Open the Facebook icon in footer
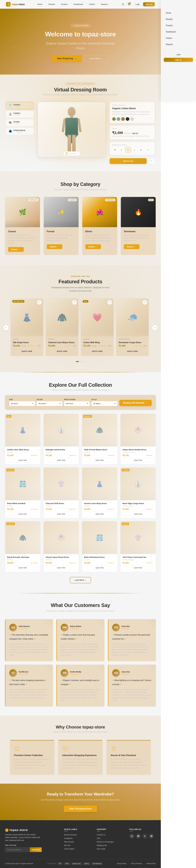Viewport: 196px width, 868px height. 138,836
